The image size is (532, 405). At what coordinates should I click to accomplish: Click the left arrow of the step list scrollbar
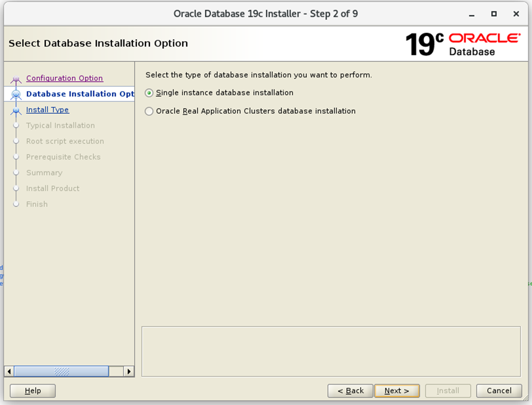(9, 372)
